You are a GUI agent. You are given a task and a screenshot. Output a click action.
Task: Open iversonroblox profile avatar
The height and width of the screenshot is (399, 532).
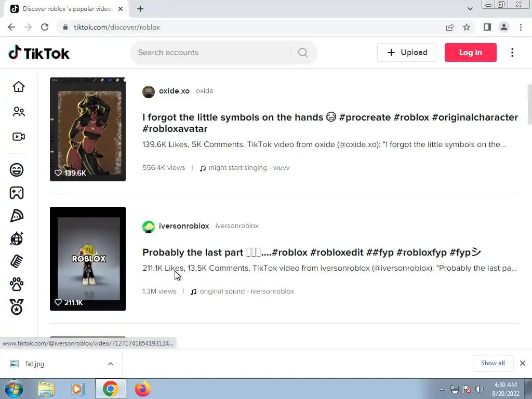149,227
